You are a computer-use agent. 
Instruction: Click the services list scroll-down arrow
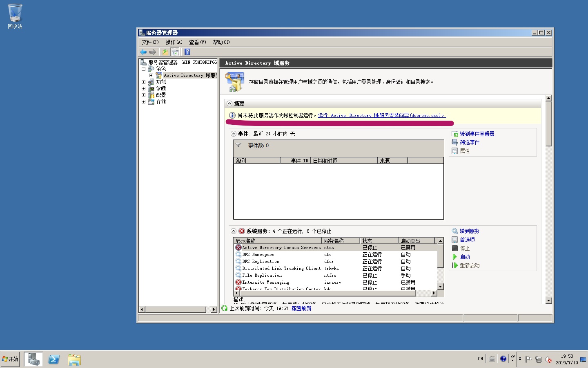(x=440, y=287)
